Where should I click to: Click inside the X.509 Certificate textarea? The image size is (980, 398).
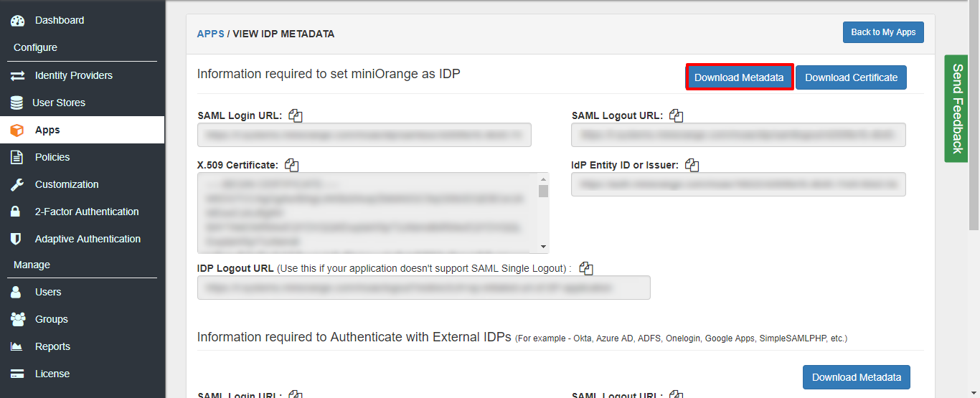[367, 213]
